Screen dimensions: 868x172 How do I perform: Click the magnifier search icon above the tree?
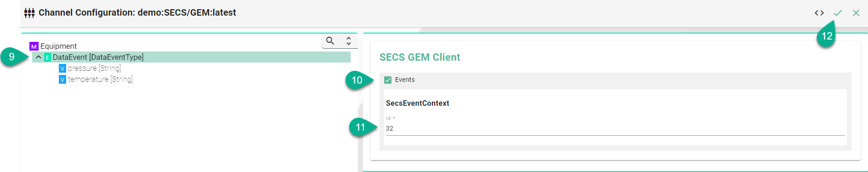[x=330, y=41]
